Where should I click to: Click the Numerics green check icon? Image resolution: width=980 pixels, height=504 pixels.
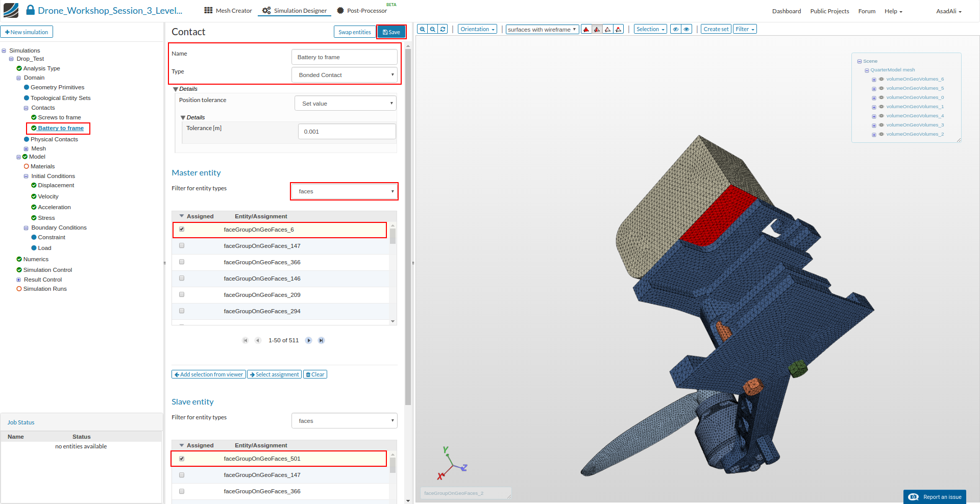(x=19, y=259)
